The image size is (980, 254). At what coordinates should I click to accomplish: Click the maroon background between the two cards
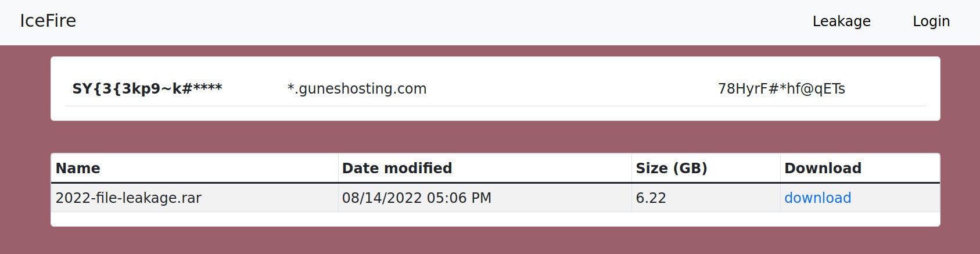[x=495, y=137]
